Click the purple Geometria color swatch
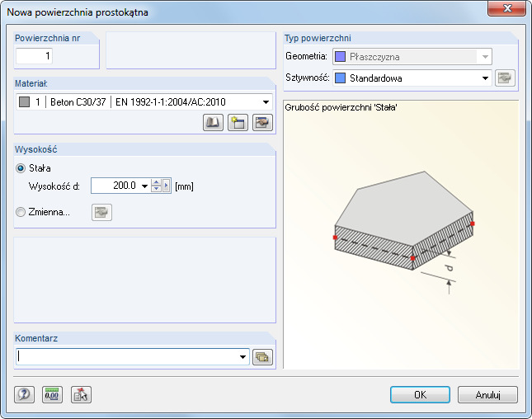The width and height of the screenshot is (532, 419). click(x=340, y=57)
